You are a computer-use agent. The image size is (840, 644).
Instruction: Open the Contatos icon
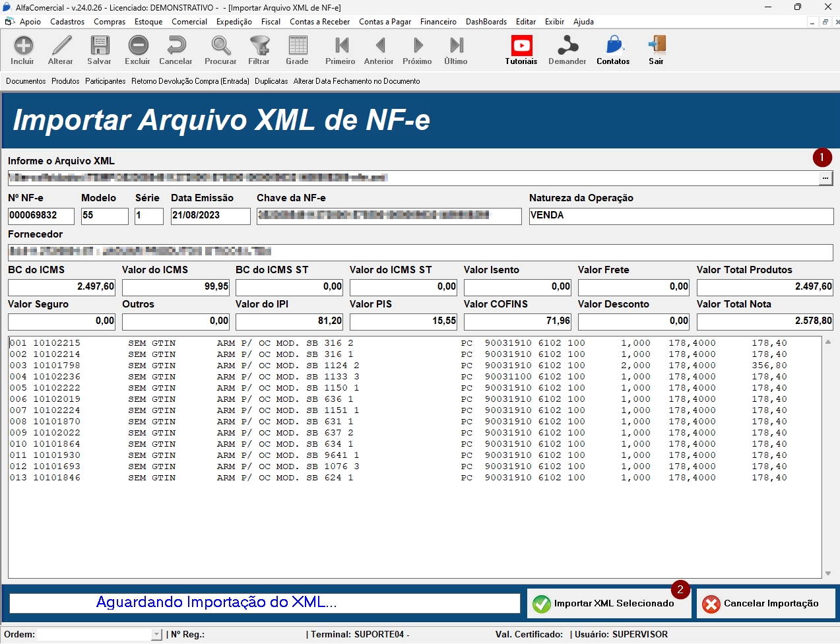pos(614,46)
